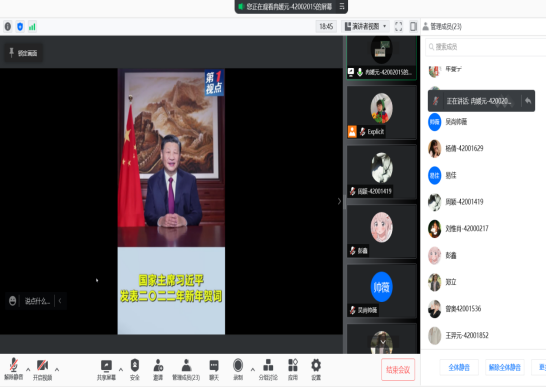Open settings gear icon

[x=316, y=370]
